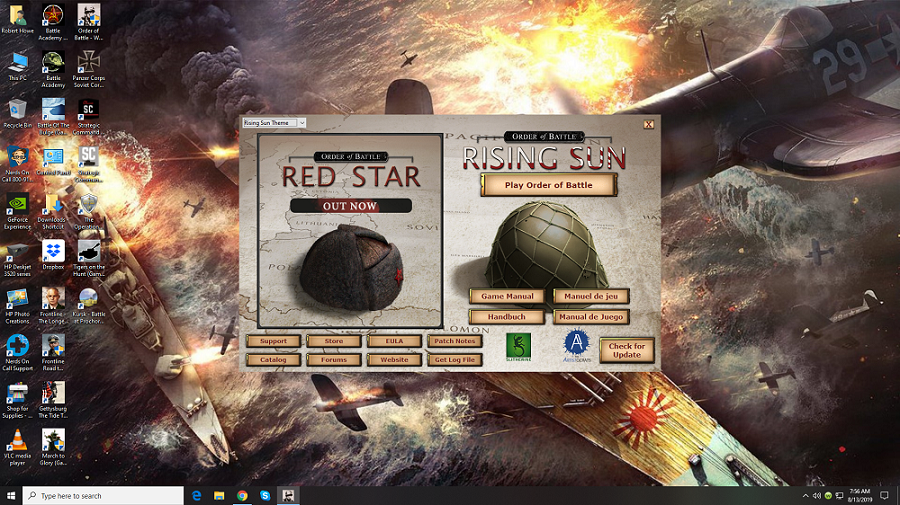
Task: Launch VLC media player
Action: click(18, 448)
